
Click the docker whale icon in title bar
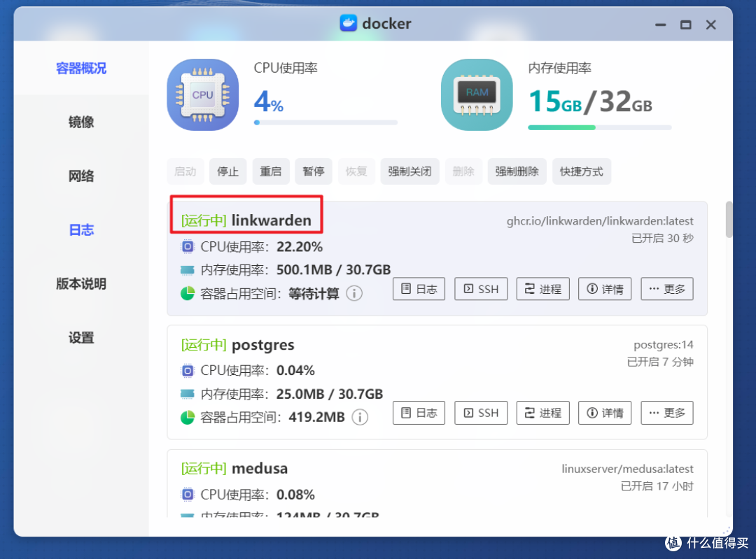[348, 23]
